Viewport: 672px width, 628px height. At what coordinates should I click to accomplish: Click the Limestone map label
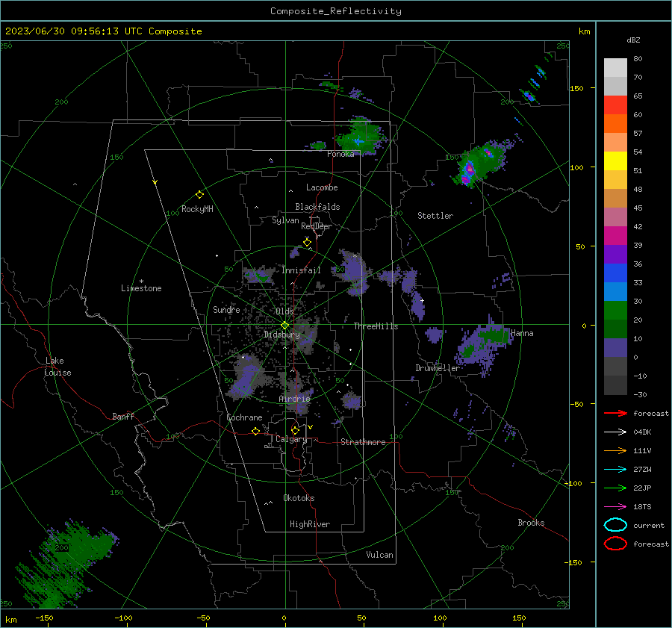(x=141, y=288)
